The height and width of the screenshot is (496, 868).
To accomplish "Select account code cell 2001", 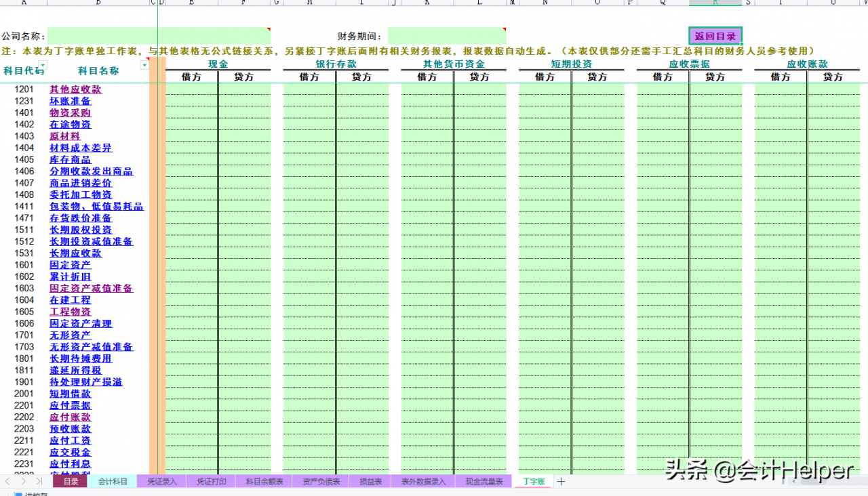I will pos(24,394).
